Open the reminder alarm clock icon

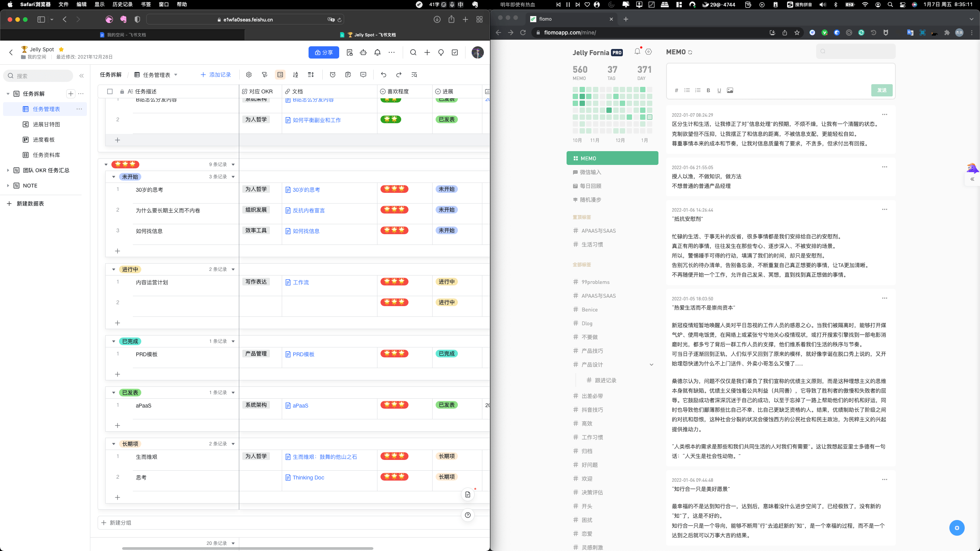(333, 75)
